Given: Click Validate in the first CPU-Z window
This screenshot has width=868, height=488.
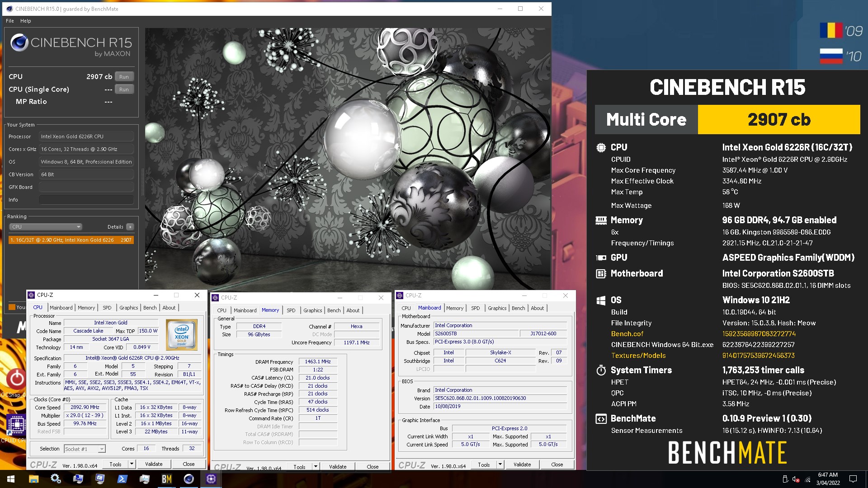Looking at the screenshot, I should pyautogui.click(x=154, y=464).
